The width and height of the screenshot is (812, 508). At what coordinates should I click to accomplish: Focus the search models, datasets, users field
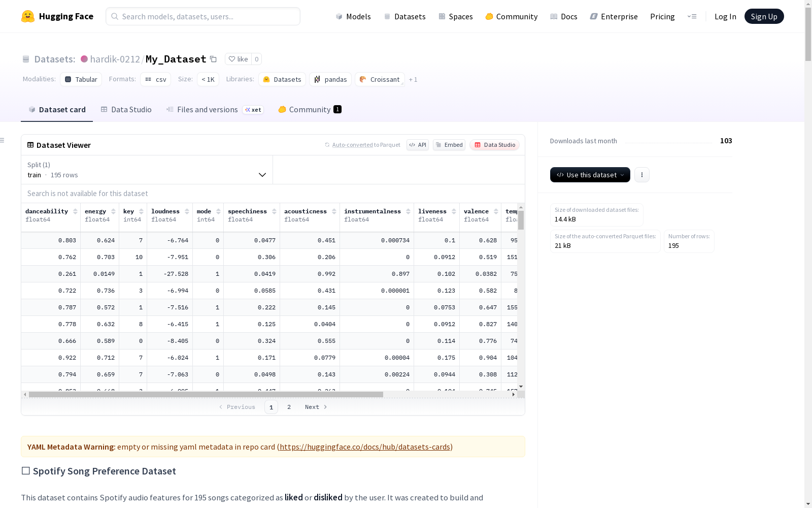[203, 16]
